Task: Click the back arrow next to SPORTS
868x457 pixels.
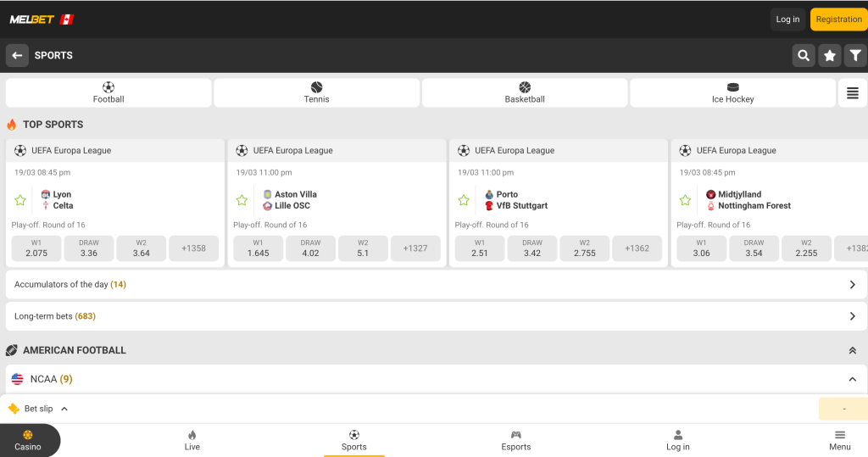Action: tap(17, 55)
